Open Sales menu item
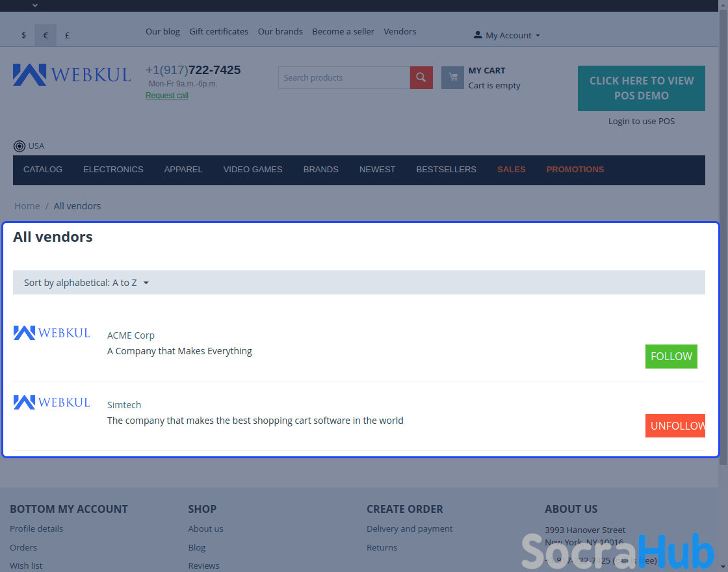The height and width of the screenshot is (572, 728). pyautogui.click(x=511, y=170)
